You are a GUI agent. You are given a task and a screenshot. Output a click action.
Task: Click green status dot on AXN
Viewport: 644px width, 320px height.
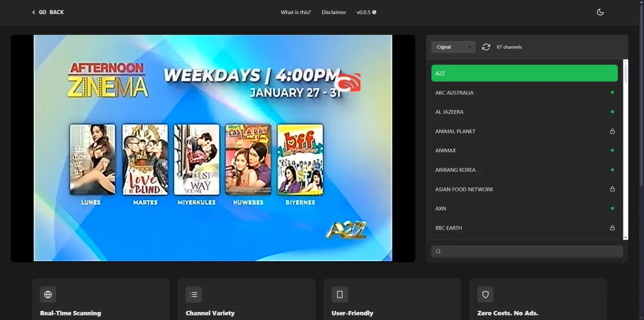612,208
